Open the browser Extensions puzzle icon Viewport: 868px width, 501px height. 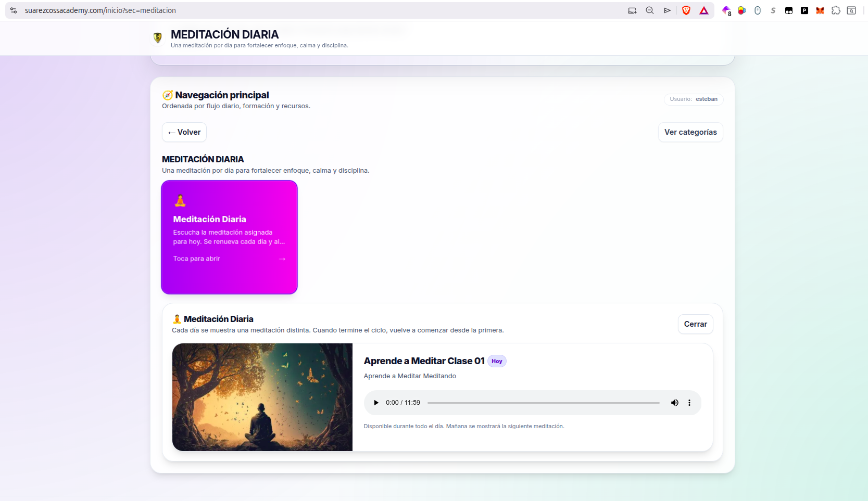[836, 10]
